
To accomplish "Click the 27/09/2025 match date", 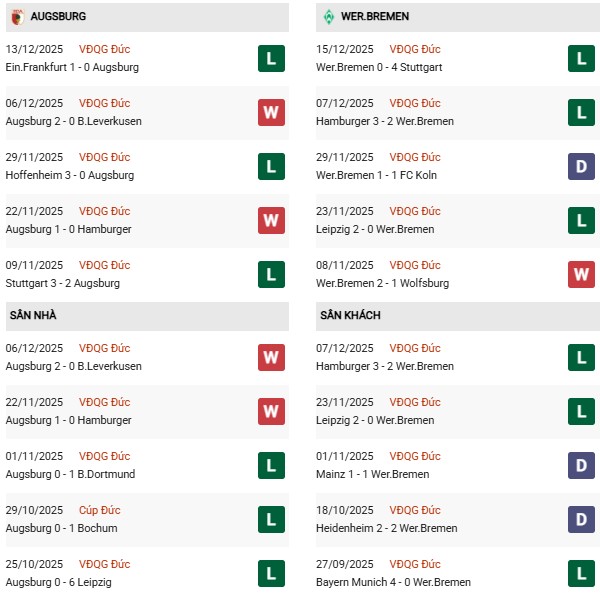I will 347,565.
